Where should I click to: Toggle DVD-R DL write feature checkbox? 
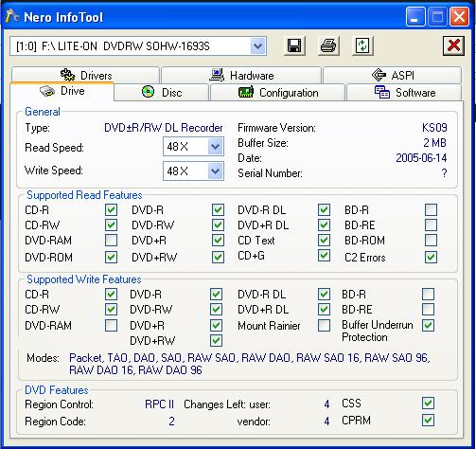click(324, 295)
